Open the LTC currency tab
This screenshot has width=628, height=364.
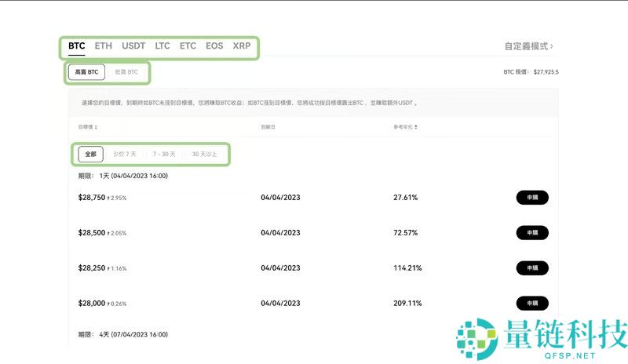pyautogui.click(x=162, y=45)
